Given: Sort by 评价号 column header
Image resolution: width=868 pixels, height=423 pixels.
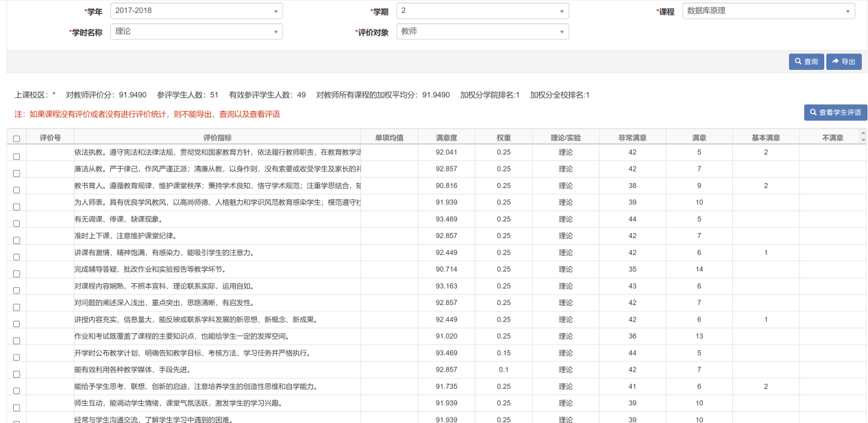Looking at the screenshot, I should (50, 138).
